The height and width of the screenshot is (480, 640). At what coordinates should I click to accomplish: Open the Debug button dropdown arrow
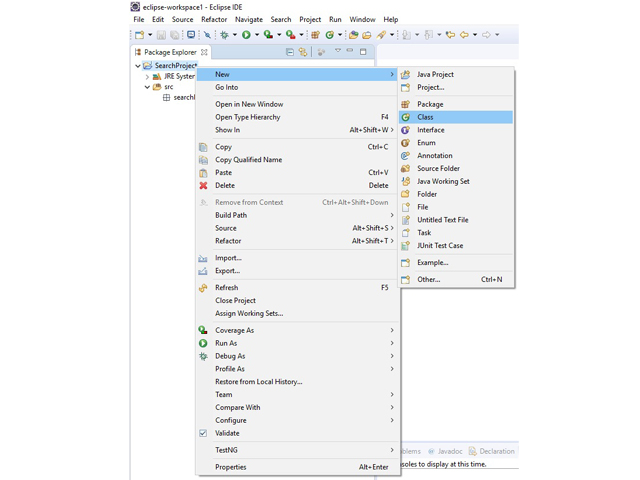(x=235, y=35)
